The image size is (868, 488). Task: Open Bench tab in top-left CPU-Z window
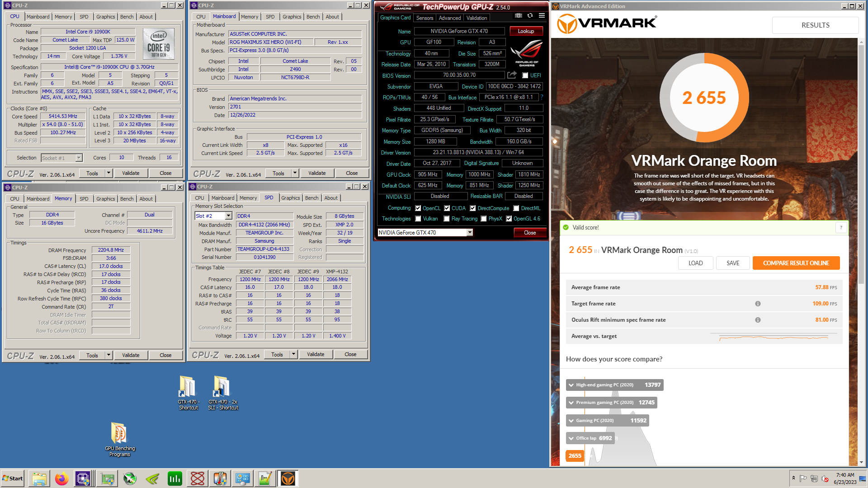tap(127, 17)
